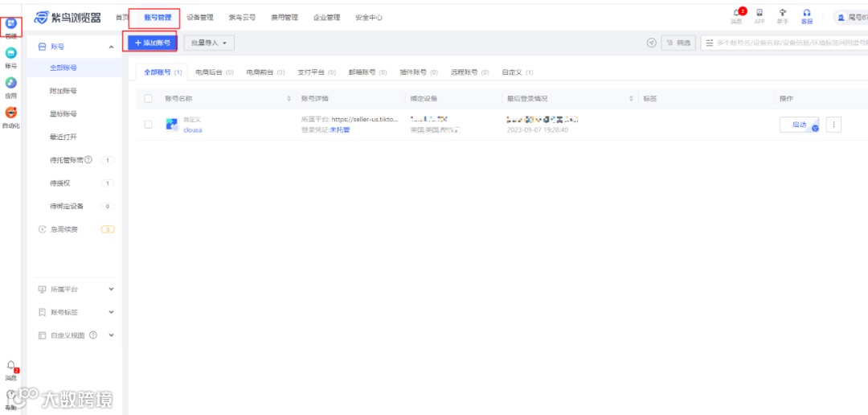Sort by 最后登录情况 column arrows
Image resolution: width=868 pixels, height=415 pixels.
click(631, 99)
